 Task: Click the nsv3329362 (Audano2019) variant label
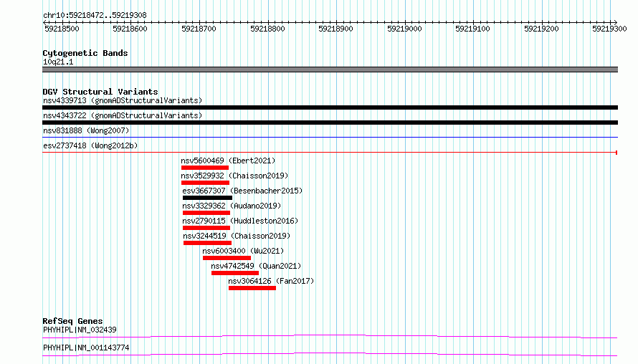tap(232, 206)
